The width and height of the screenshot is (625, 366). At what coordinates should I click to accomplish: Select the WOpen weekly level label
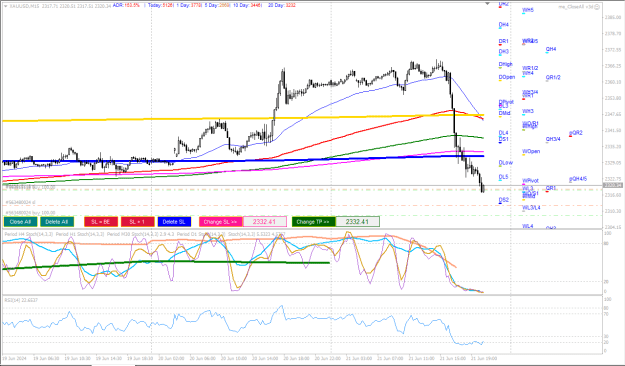(531, 152)
